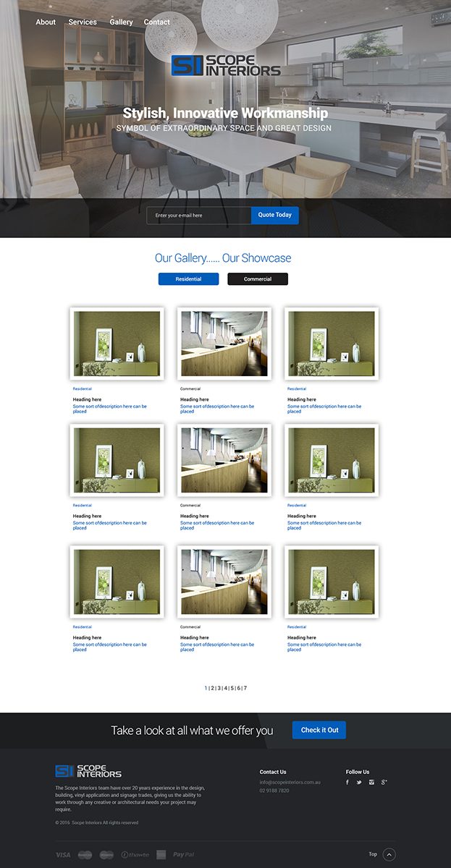Image resolution: width=451 pixels, height=868 pixels.
Task: Click the info@scopeinteriors.com.au email link
Action: (290, 783)
